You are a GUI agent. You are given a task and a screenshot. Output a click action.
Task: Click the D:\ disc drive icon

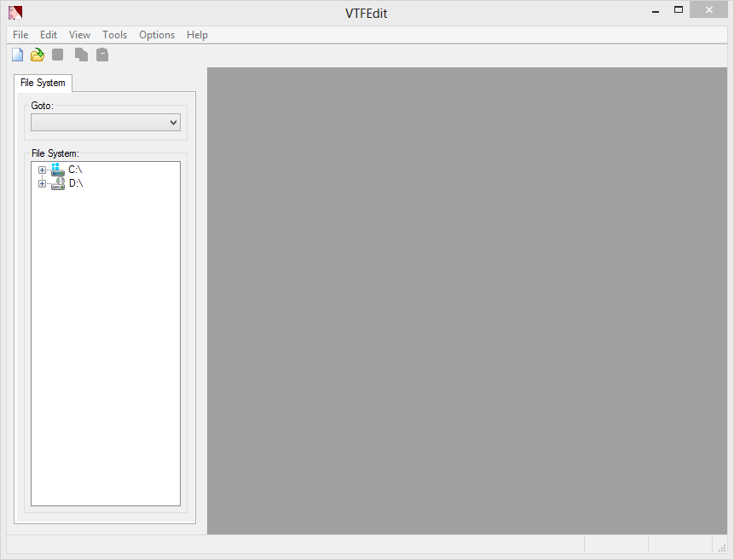point(58,183)
